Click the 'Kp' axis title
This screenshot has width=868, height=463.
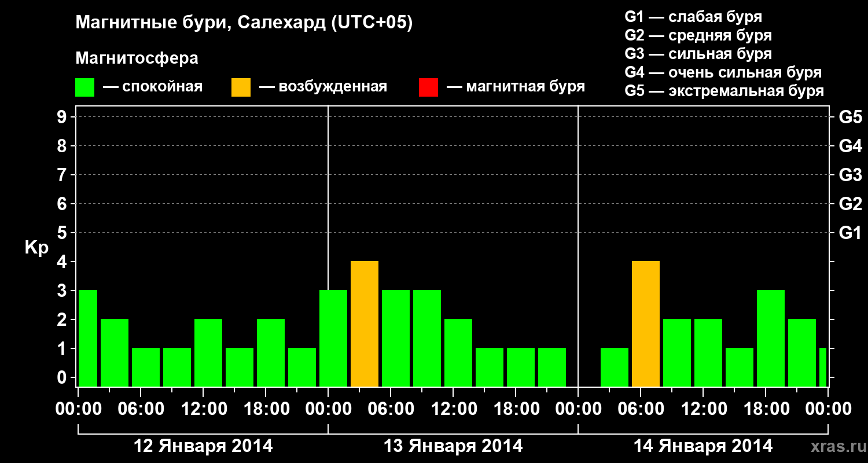coord(37,248)
